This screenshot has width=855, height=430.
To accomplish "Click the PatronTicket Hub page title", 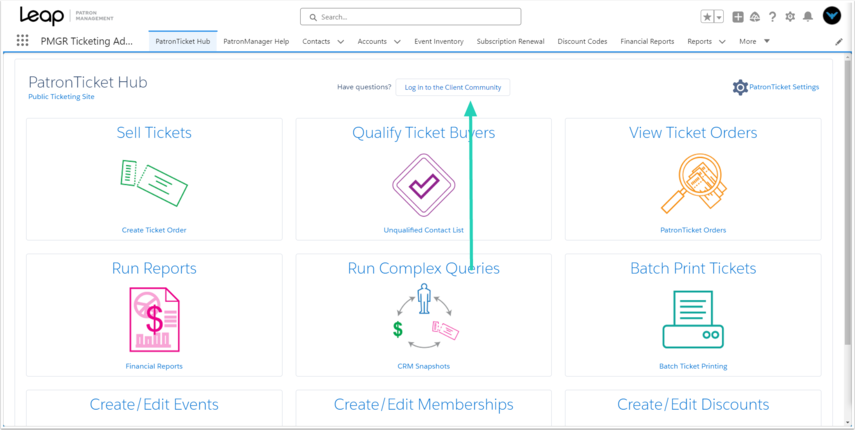I will [x=88, y=82].
